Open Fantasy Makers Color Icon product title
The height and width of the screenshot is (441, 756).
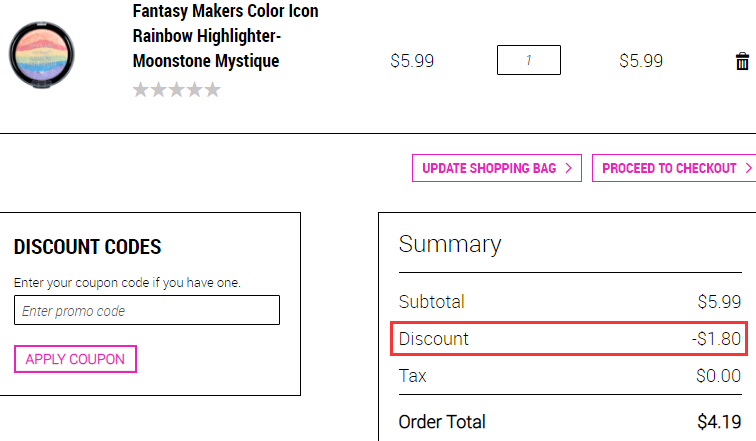[225, 36]
